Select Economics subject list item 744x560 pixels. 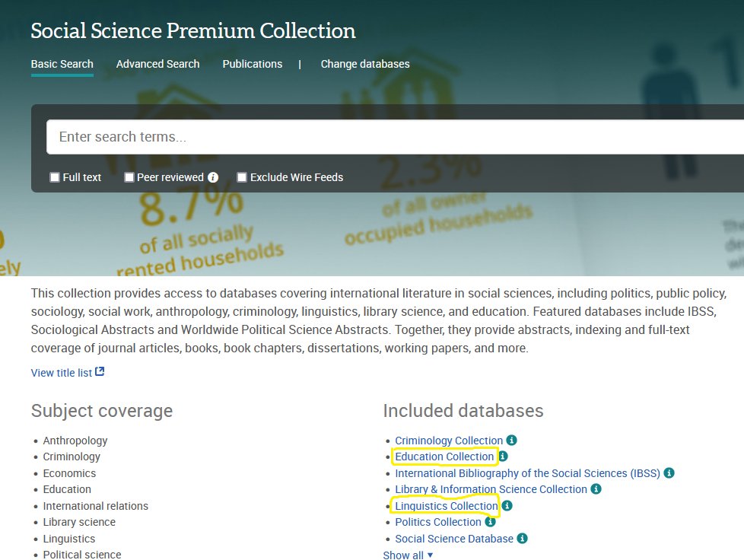(x=69, y=473)
